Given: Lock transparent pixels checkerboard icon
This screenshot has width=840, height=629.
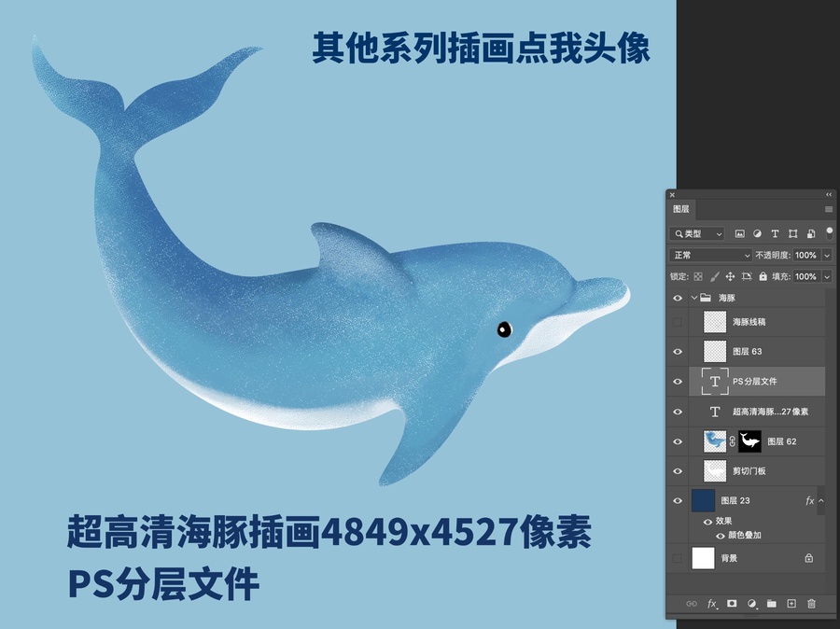Looking at the screenshot, I should point(698,276).
